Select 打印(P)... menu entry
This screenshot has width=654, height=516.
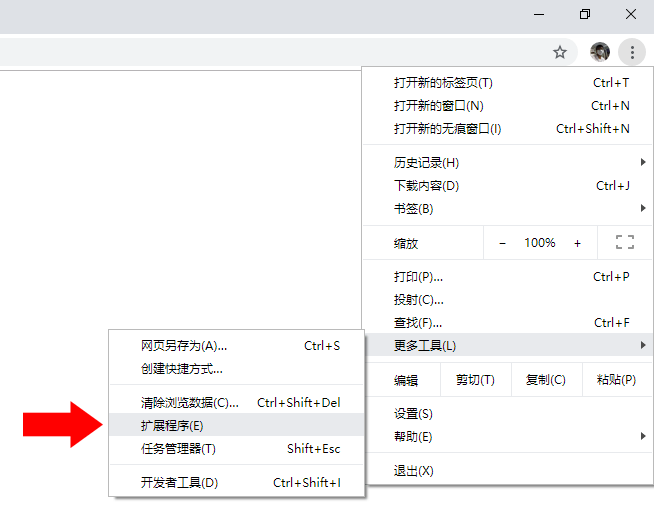[507, 277]
